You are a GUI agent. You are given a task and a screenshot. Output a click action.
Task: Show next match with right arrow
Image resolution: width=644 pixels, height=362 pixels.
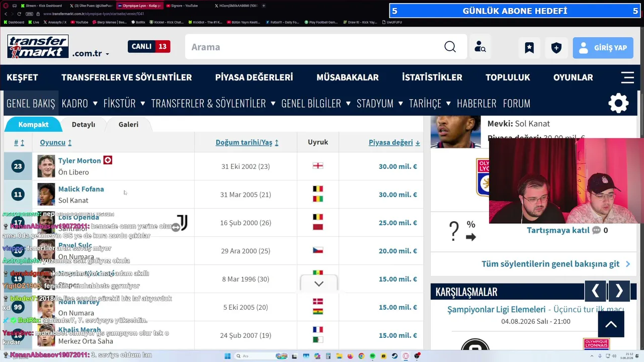pos(619,291)
